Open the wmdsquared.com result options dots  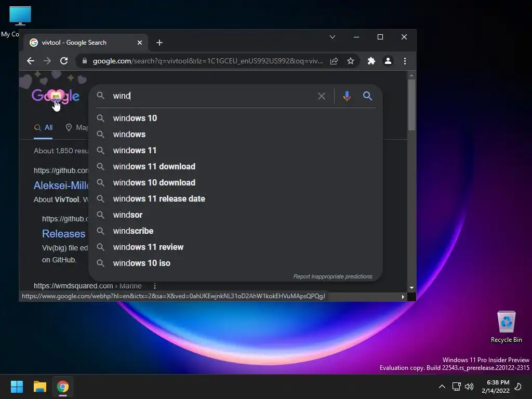155,286
